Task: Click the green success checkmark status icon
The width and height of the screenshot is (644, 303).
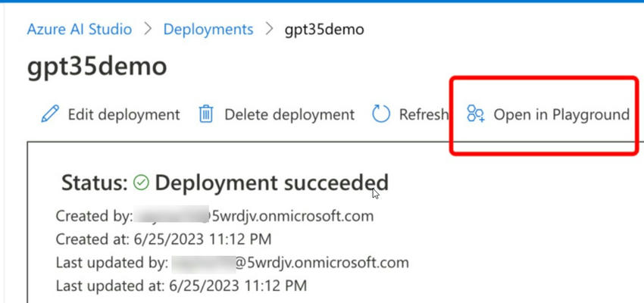Action: pyautogui.click(x=141, y=182)
